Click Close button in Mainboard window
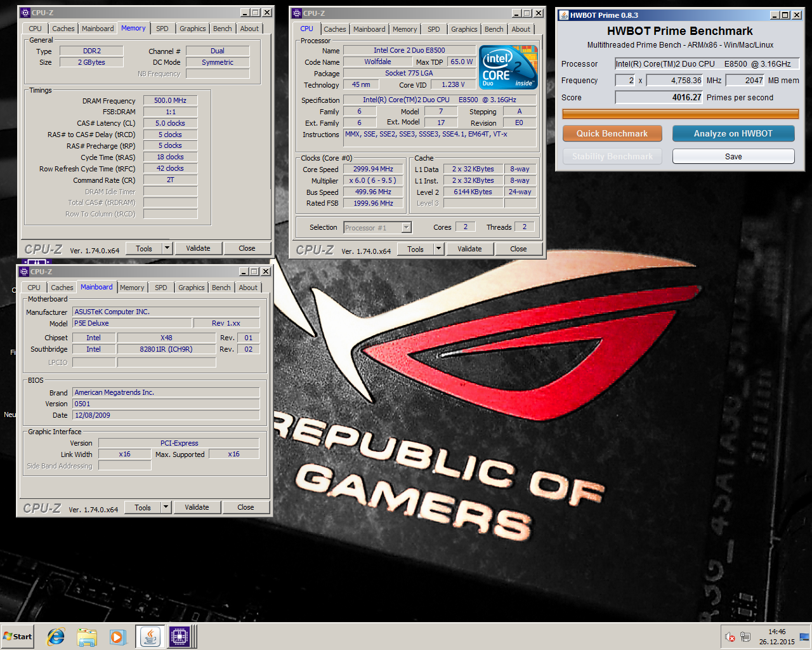812x650 pixels. tap(246, 507)
